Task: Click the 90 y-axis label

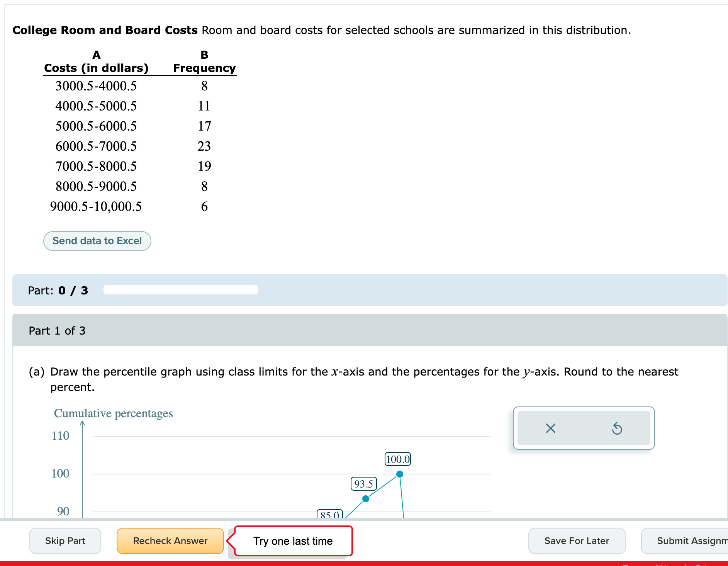Action: [63, 512]
